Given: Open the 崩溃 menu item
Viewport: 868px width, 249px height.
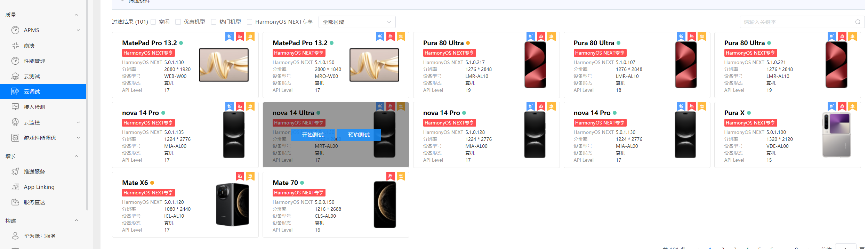Looking at the screenshot, I should pyautogui.click(x=43, y=46).
